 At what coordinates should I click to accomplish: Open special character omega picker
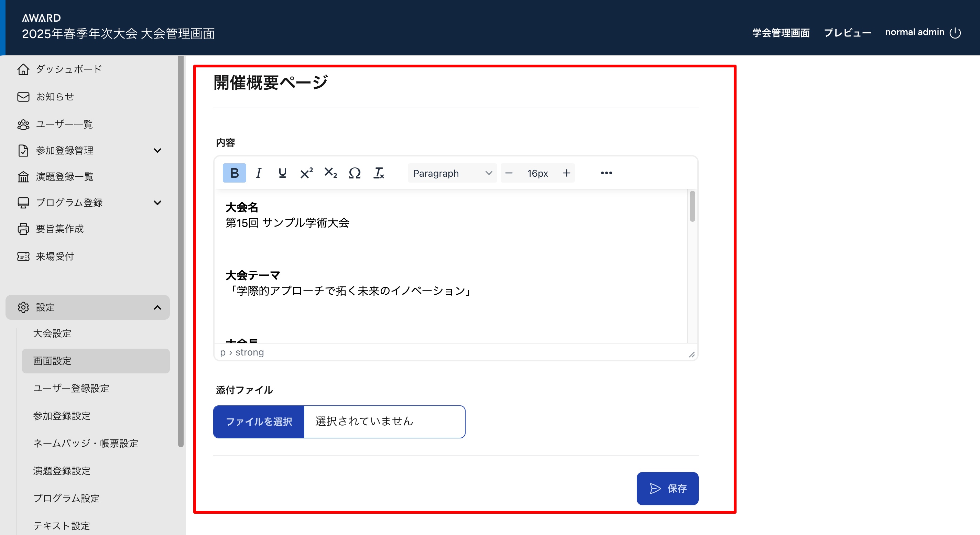tap(355, 173)
